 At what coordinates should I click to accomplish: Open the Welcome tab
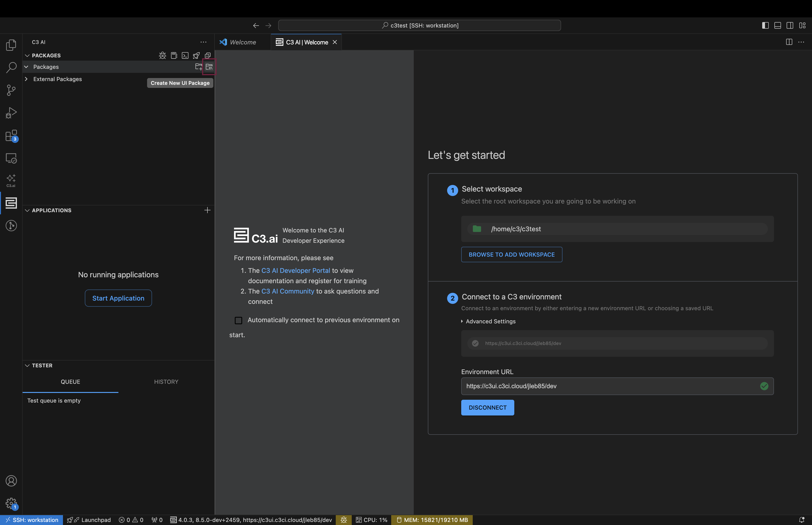point(243,42)
